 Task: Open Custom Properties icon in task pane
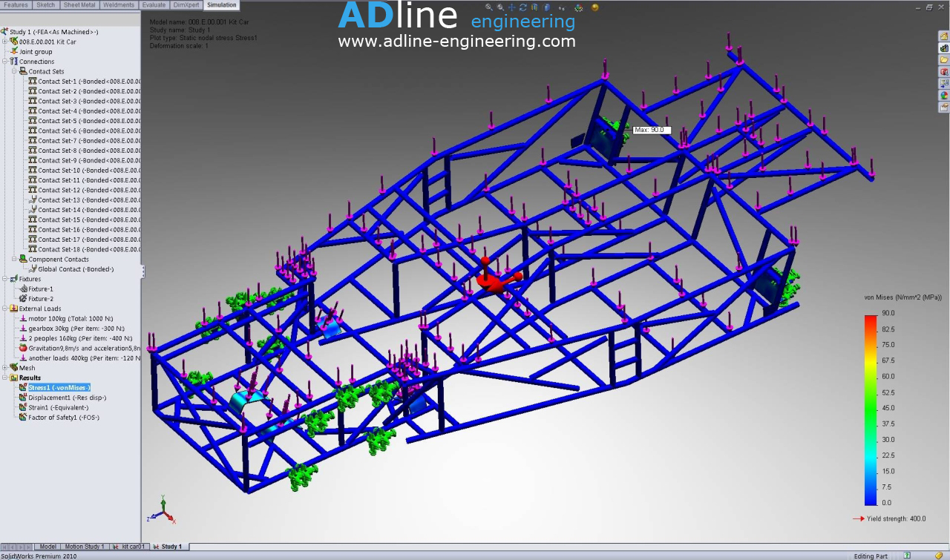tap(944, 107)
